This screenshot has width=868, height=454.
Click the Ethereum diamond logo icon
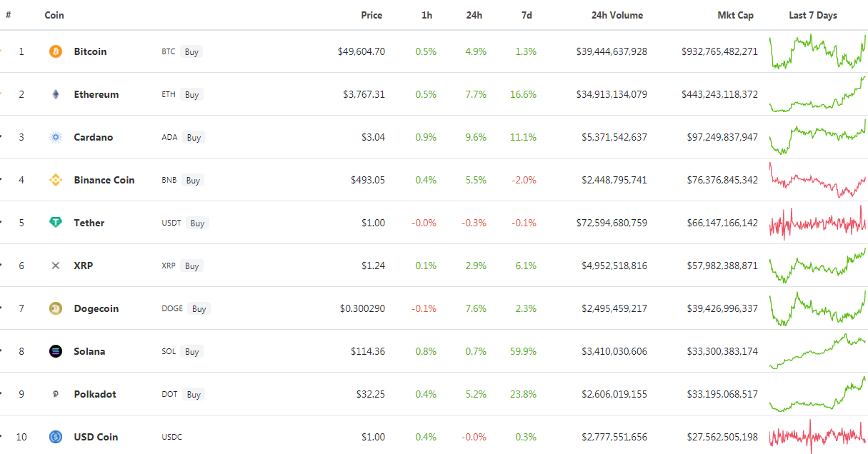pyautogui.click(x=56, y=94)
